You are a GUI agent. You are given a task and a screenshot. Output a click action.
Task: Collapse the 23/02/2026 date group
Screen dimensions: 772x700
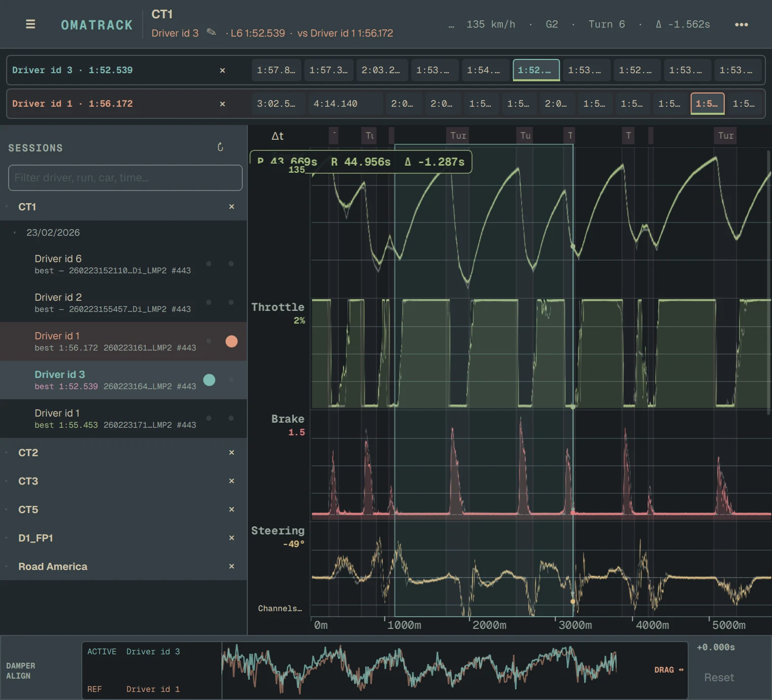point(15,233)
